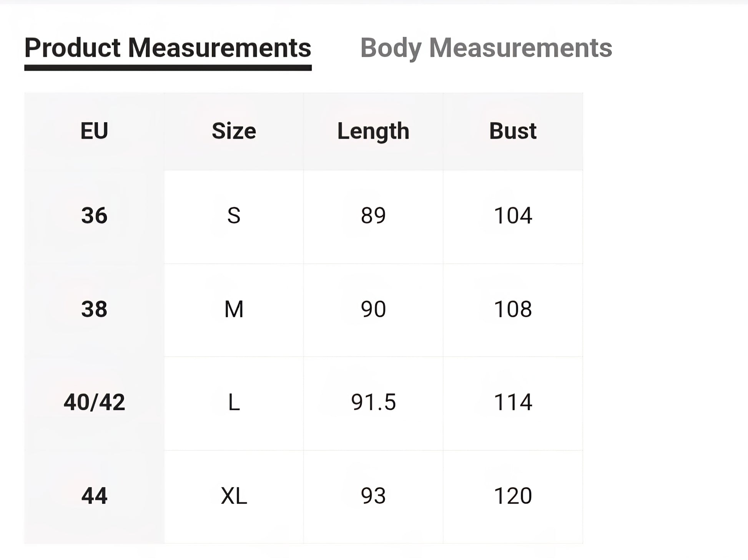Screen dimensions: 748x560
Task: Click the EU 36 row label
Action: click(94, 215)
